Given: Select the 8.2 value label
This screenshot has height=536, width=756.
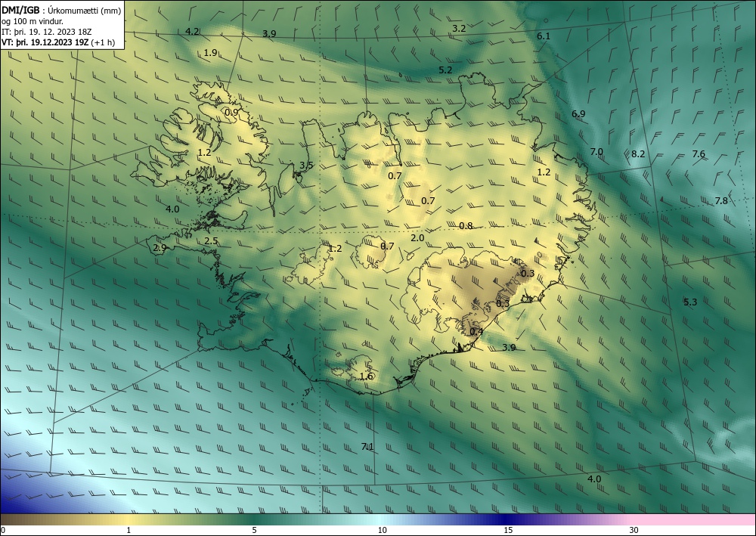Looking at the screenshot, I should click(x=638, y=153).
